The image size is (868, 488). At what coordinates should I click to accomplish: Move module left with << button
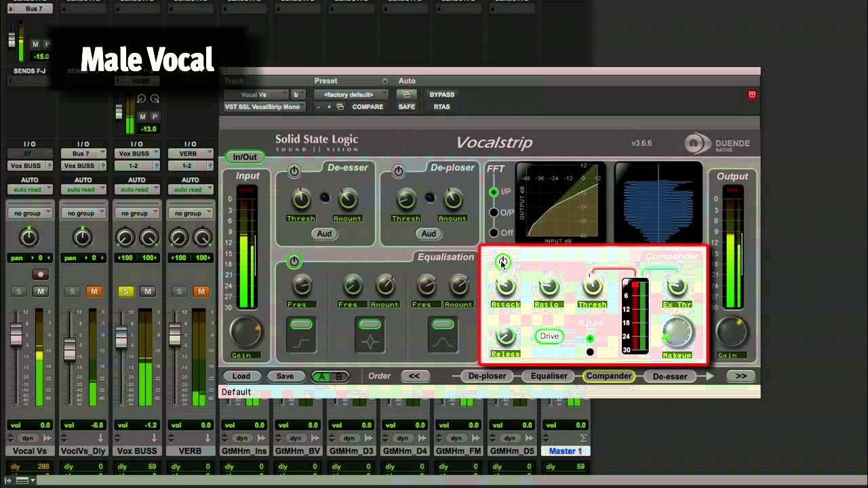coord(414,376)
